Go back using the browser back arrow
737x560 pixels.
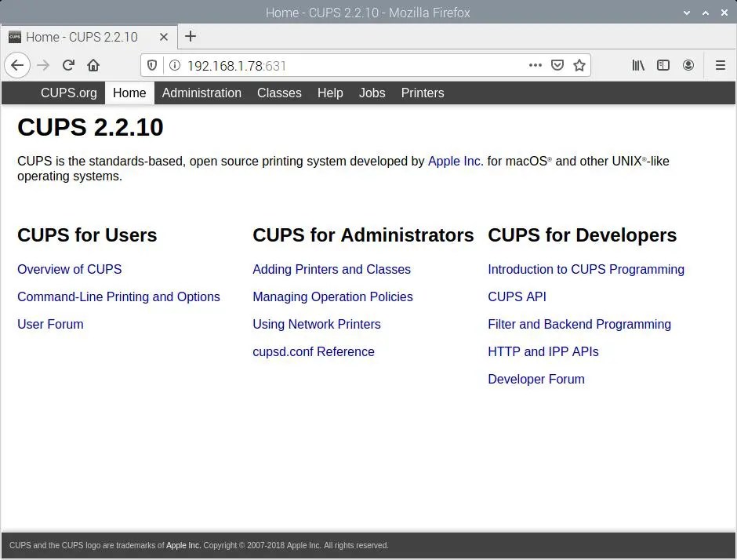pyautogui.click(x=17, y=65)
